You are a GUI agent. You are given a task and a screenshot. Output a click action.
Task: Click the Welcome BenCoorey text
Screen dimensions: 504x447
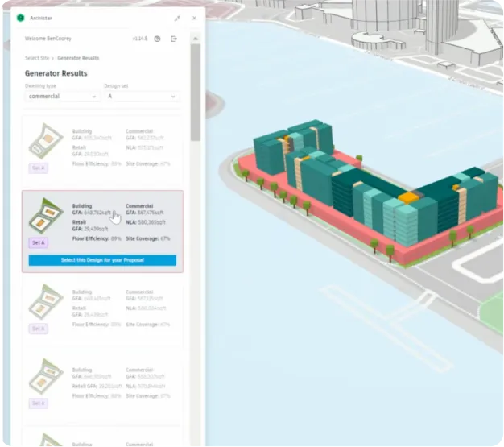(x=48, y=39)
